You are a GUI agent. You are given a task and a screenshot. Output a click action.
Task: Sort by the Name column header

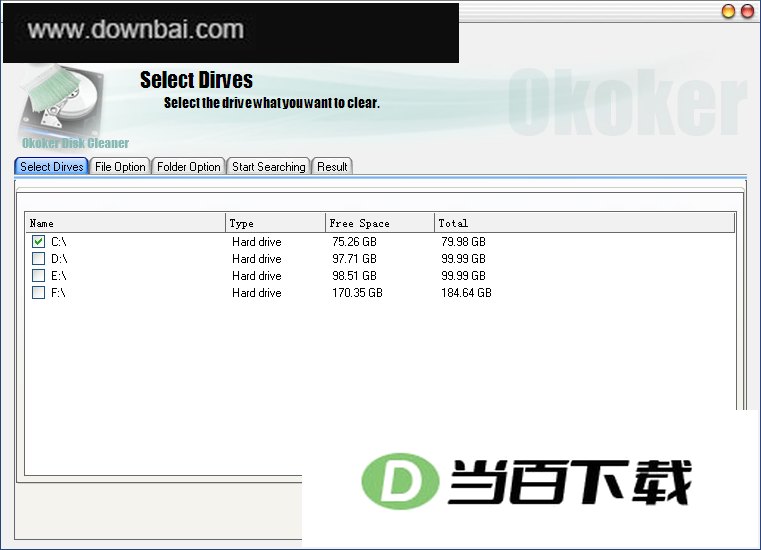pyautogui.click(x=126, y=223)
